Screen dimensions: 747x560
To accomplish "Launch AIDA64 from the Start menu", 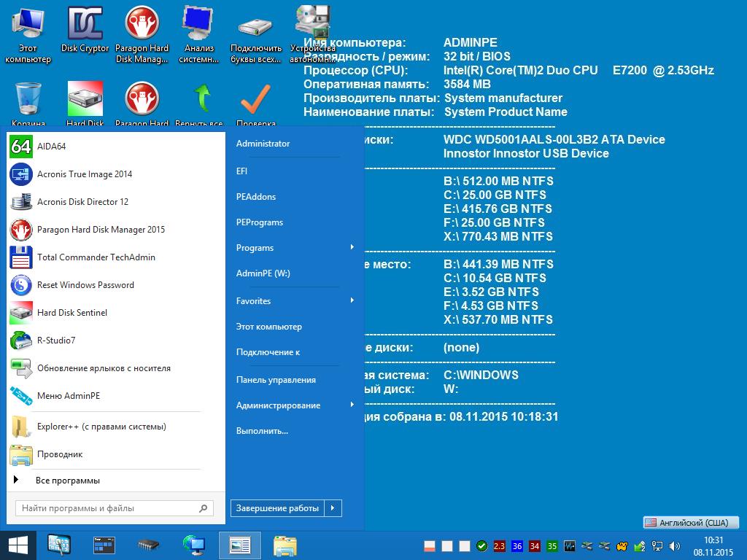I will coord(116,147).
